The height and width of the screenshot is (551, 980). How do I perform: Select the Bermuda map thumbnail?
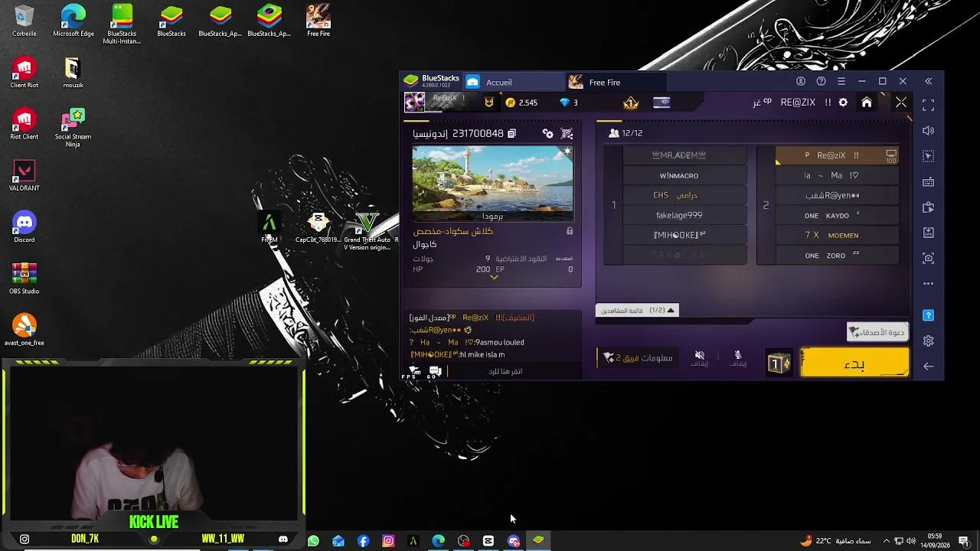click(x=492, y=183)
